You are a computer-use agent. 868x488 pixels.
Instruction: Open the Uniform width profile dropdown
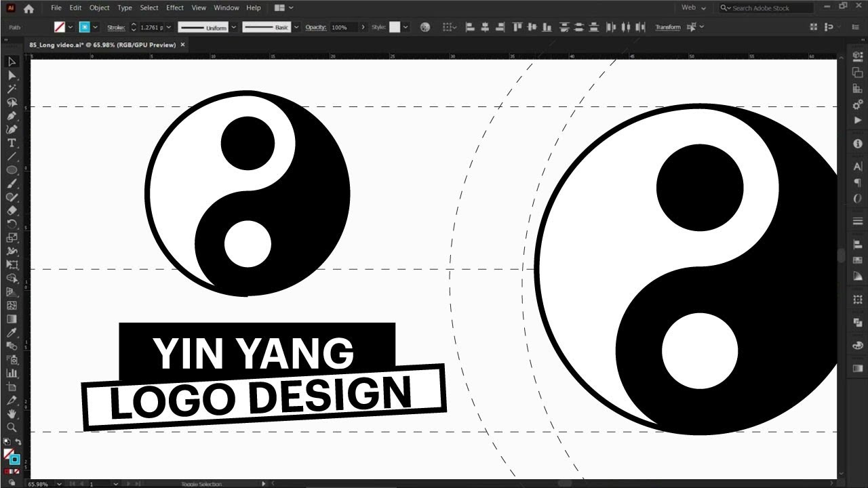coord(234,27)
